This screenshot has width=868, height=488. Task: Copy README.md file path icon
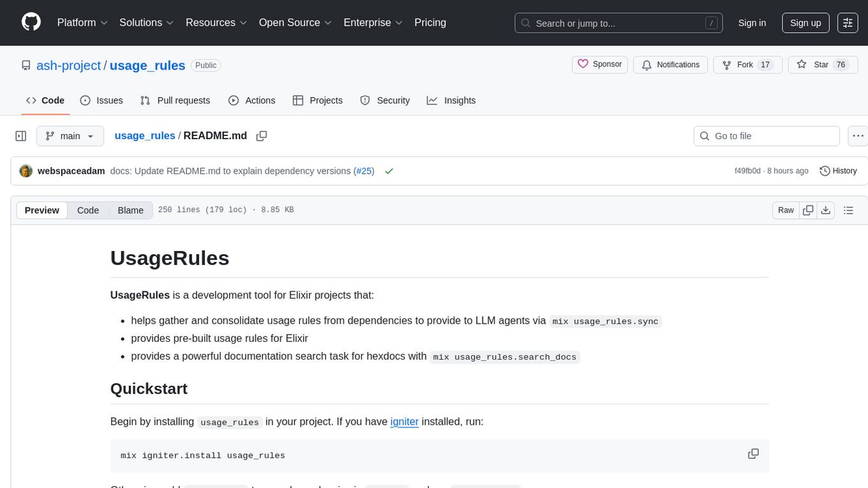tap(261, 136)
